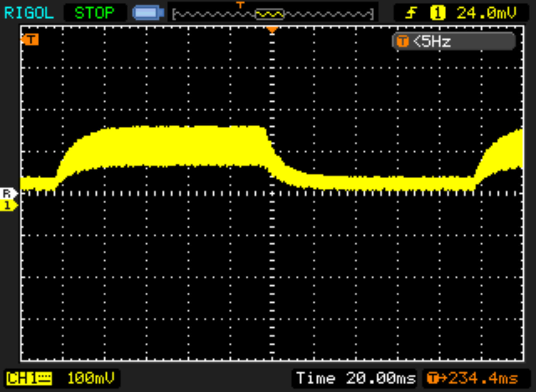Select the 24.0mV trigger level readout
536x392 pixels.
pos(486,13)
